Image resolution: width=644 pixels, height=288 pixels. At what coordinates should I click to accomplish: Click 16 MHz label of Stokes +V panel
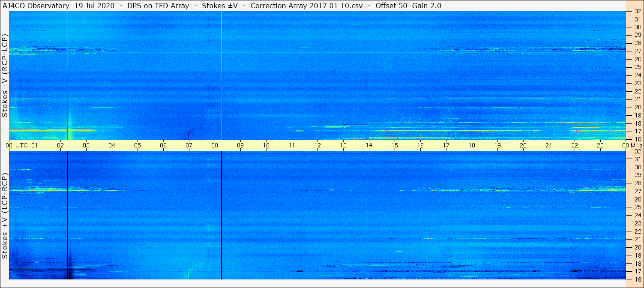click(x=637, y=279)
